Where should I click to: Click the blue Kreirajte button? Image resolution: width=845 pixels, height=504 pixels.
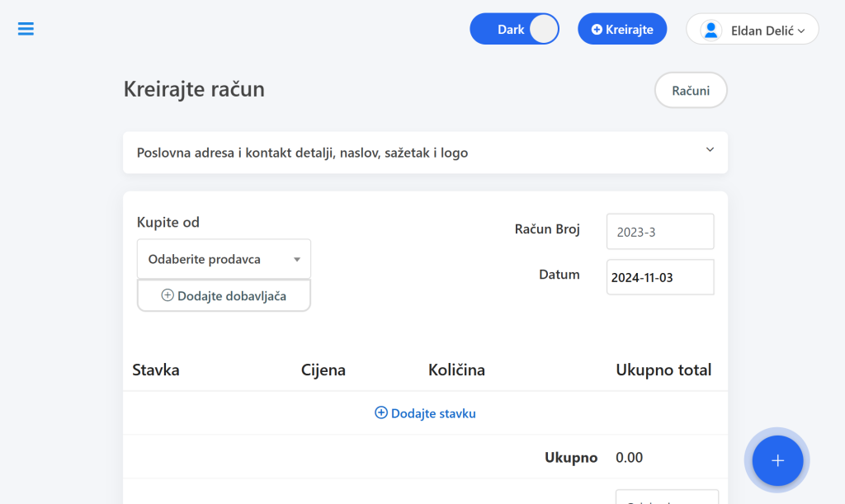point(622,29)
